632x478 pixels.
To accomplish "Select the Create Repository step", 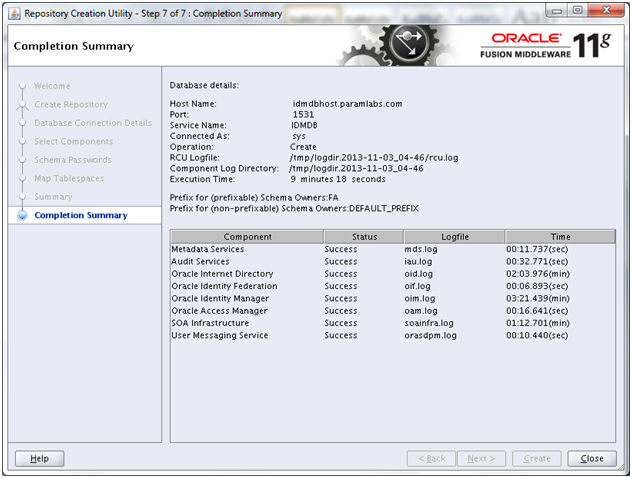I will 71,105.
